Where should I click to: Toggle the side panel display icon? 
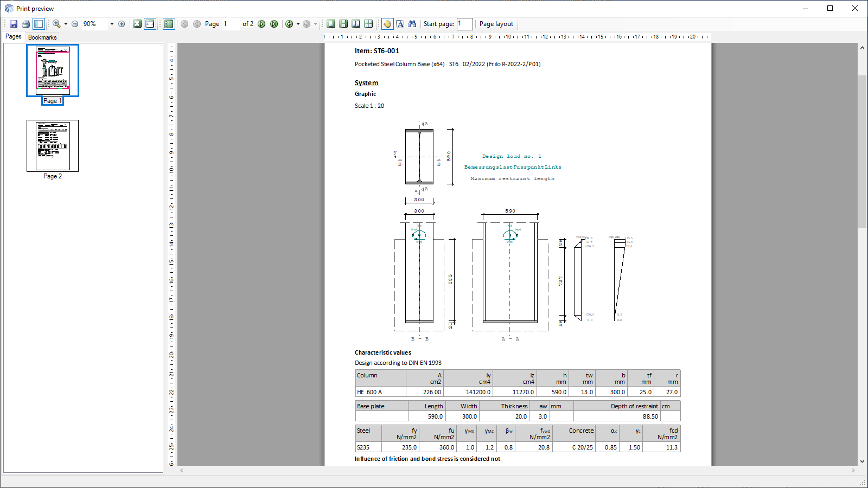39,24
